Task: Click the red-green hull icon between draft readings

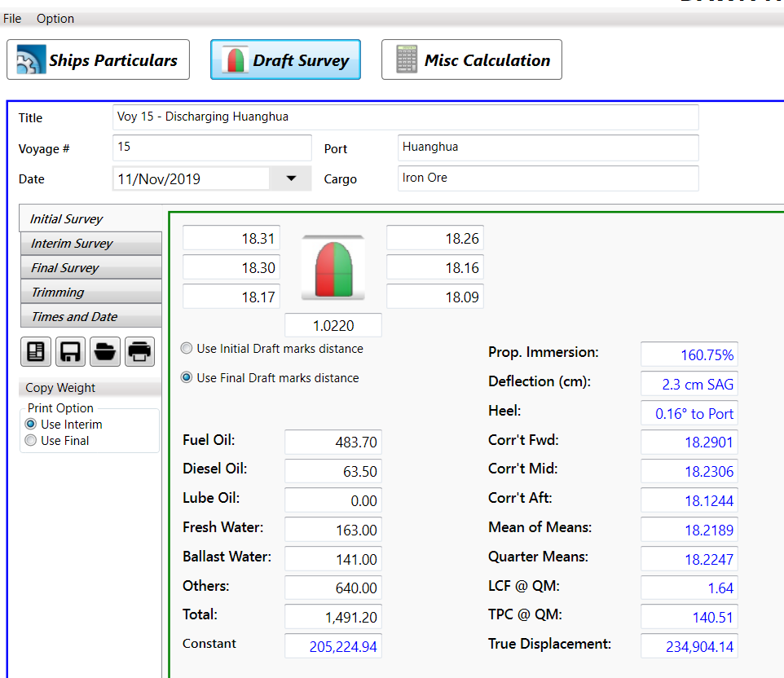Action: pyautogui.click(x=333, y=267)
